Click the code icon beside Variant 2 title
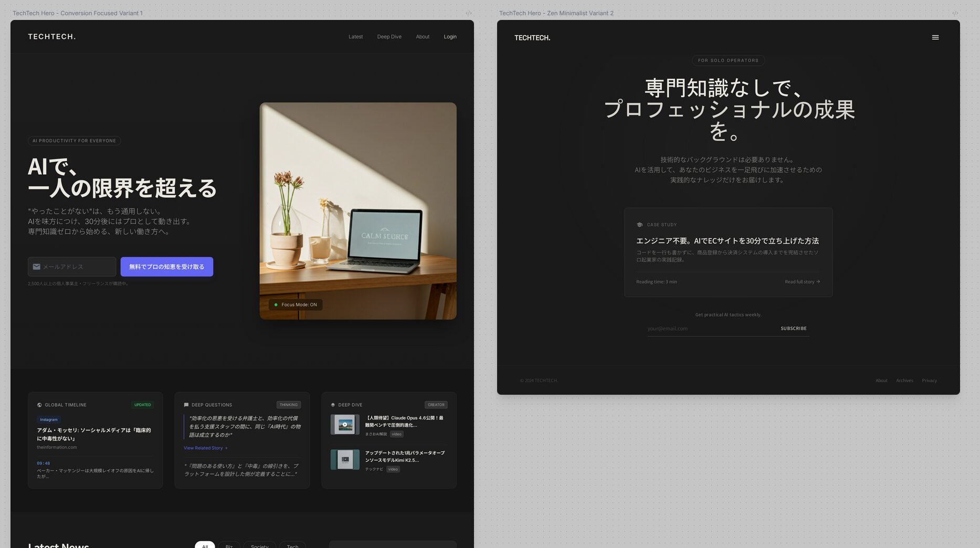Viewport: 980px width, 548px height. click(x=955, y=13)
